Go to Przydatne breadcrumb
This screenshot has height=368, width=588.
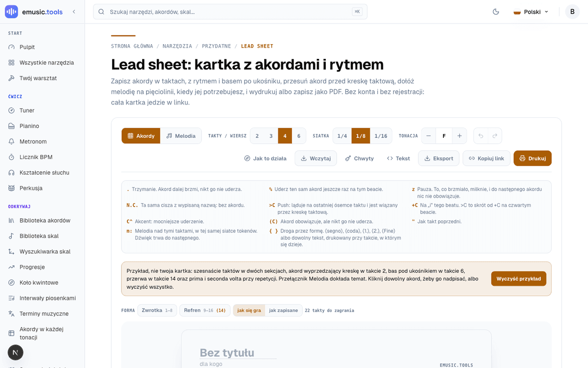tap(216, 46)
